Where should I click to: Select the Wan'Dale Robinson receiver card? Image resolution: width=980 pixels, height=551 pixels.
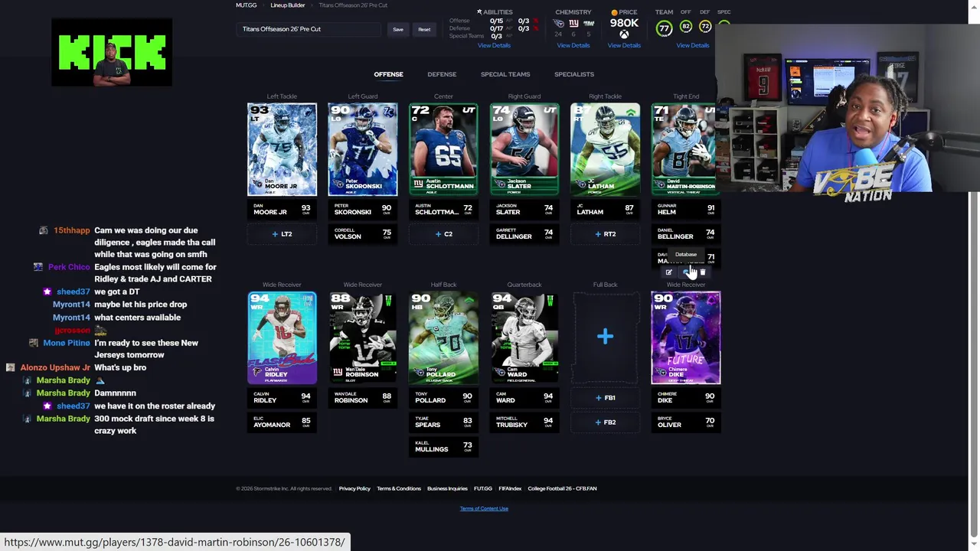[x=363, y=337]
